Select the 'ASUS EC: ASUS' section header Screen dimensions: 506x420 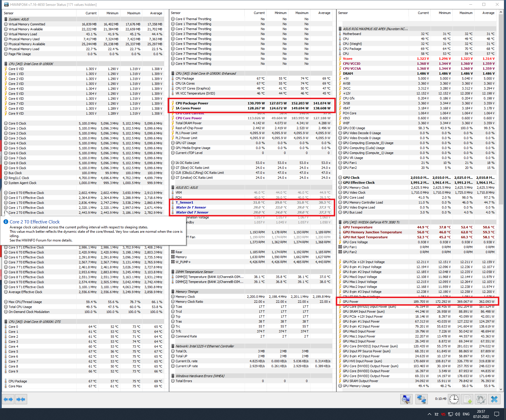click(251, 188)
